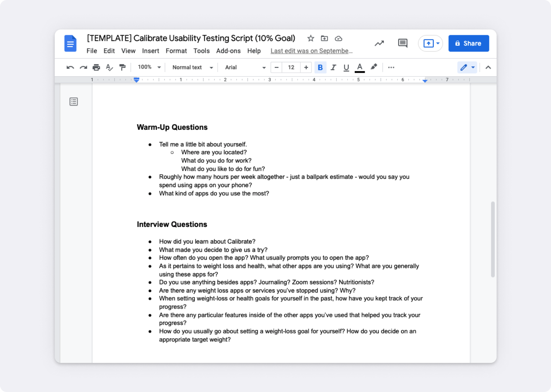Open the Help menu
This screenshot has width=551, height=392.
[x=254, y=51]
